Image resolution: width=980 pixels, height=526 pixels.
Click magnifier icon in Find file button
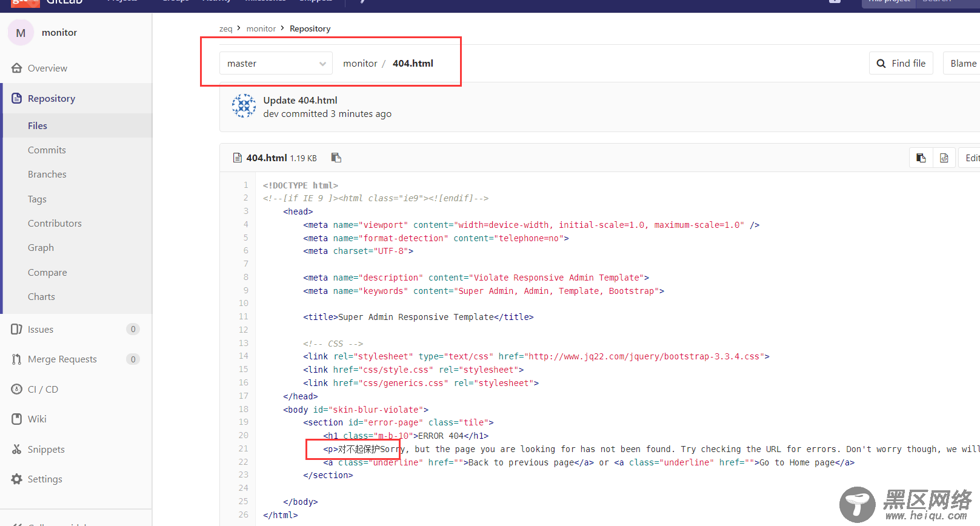881,64
